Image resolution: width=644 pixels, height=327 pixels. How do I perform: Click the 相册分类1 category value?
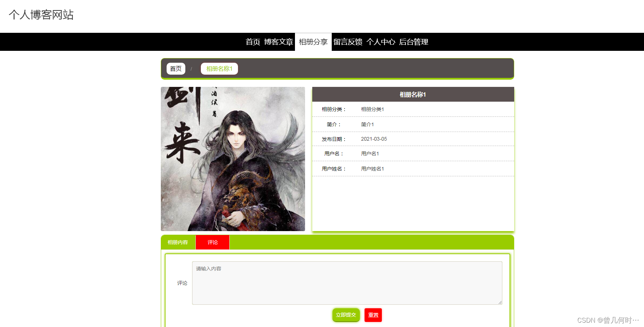click(372, 109)
